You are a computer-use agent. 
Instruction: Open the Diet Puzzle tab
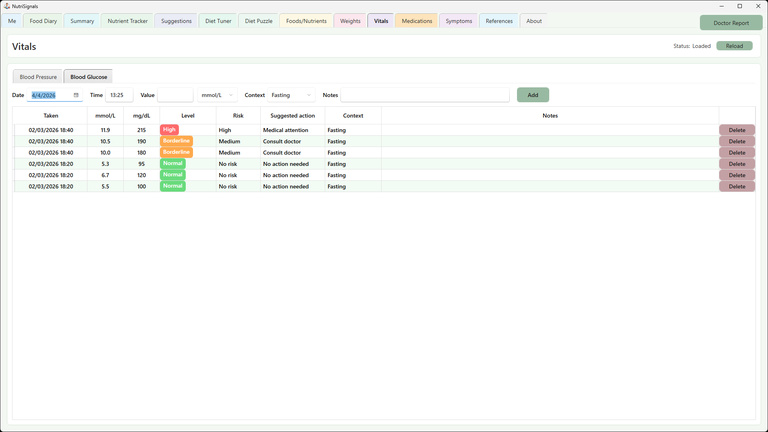pos(259,21)
